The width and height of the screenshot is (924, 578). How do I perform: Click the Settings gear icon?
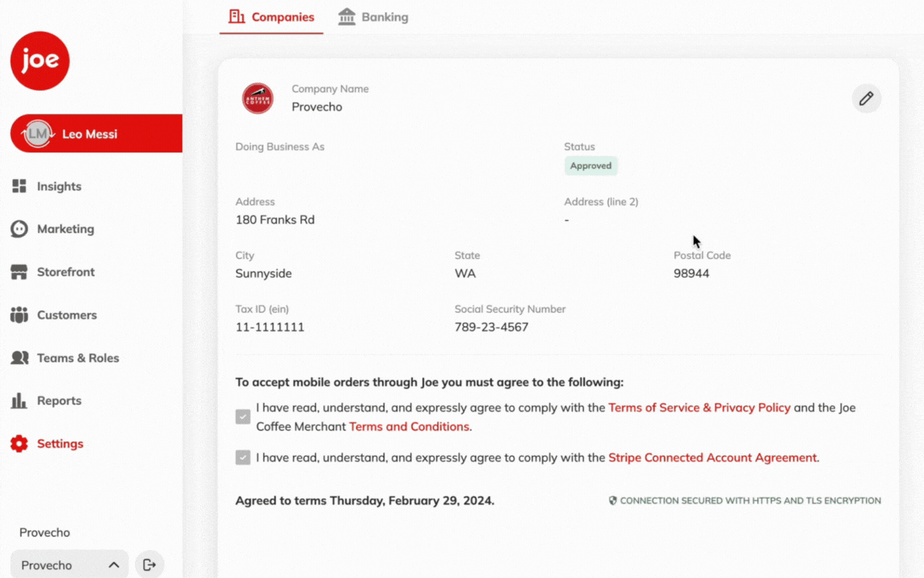[19, 443]
